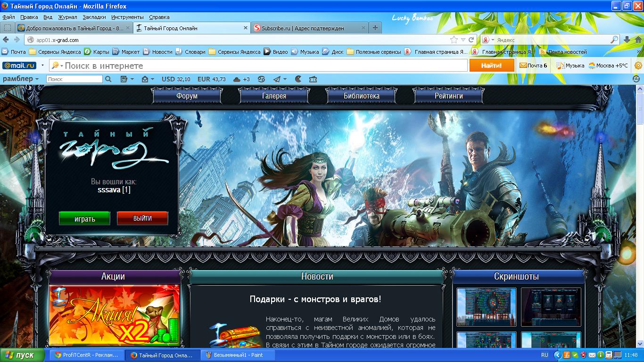Open the Windows пуск start button

pyautogui.click(x=22, y=355)
